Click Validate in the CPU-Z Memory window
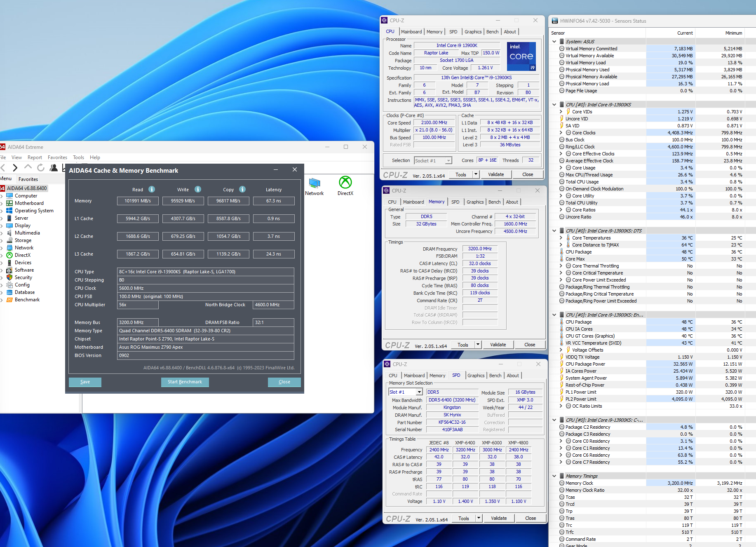756x547 pixels. point(498,345)
